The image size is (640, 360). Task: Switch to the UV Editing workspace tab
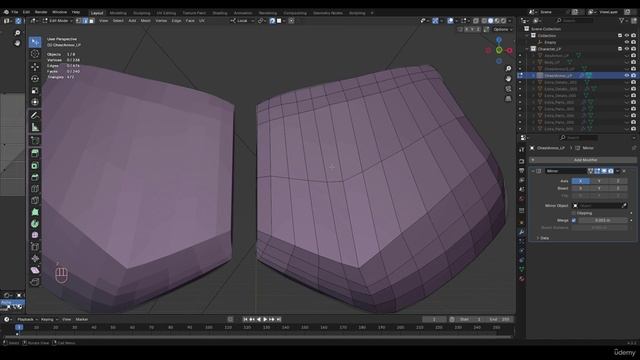[x=166, y=13]
